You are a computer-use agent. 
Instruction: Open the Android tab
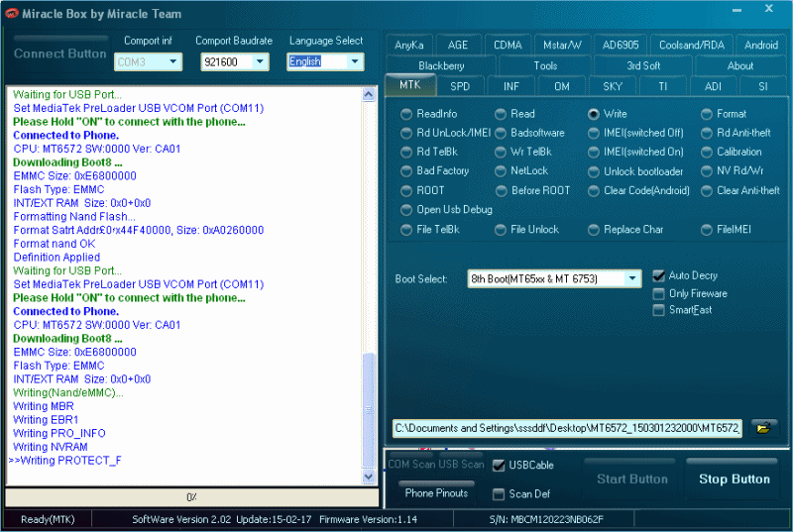(761, 45)
